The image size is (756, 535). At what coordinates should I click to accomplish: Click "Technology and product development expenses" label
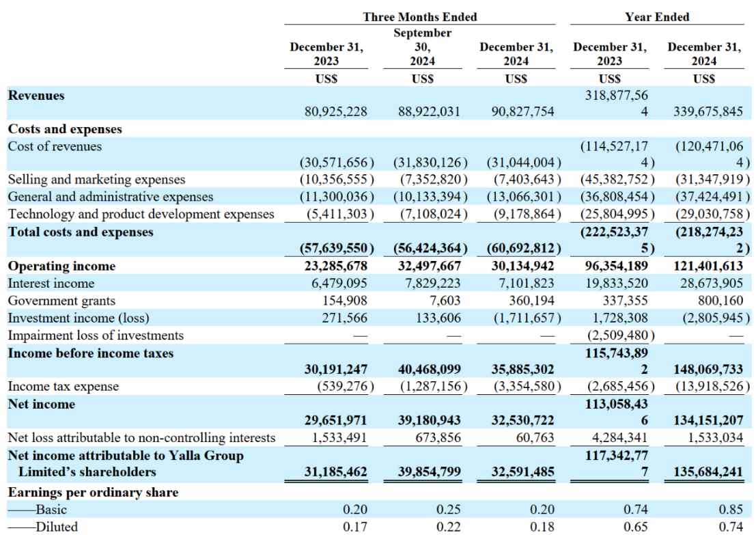coord(141,214)
